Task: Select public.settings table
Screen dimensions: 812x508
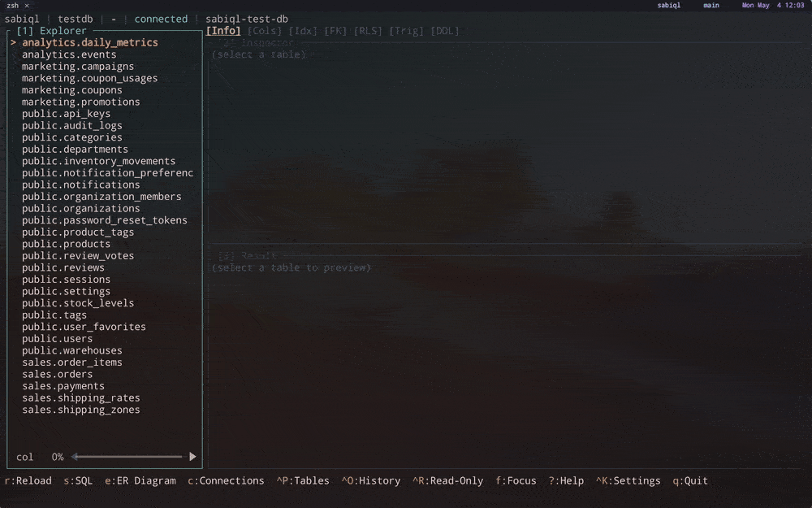Action: pyautogui.click(x=66, y=291)
